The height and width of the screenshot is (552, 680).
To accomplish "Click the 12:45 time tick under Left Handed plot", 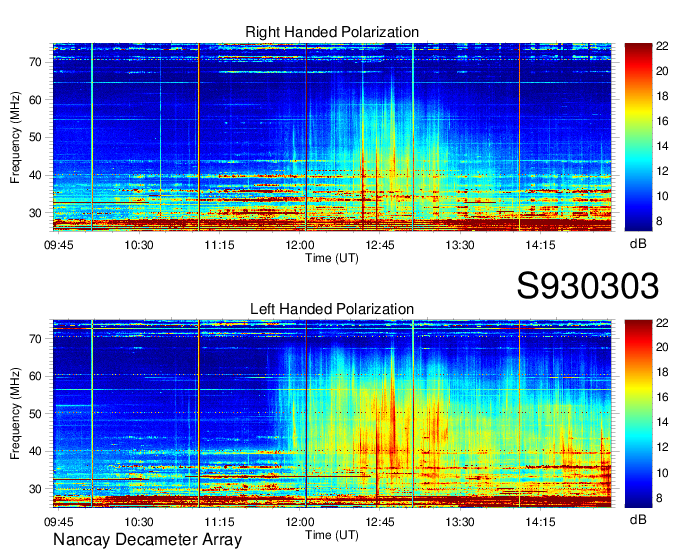I will point(380,522).
